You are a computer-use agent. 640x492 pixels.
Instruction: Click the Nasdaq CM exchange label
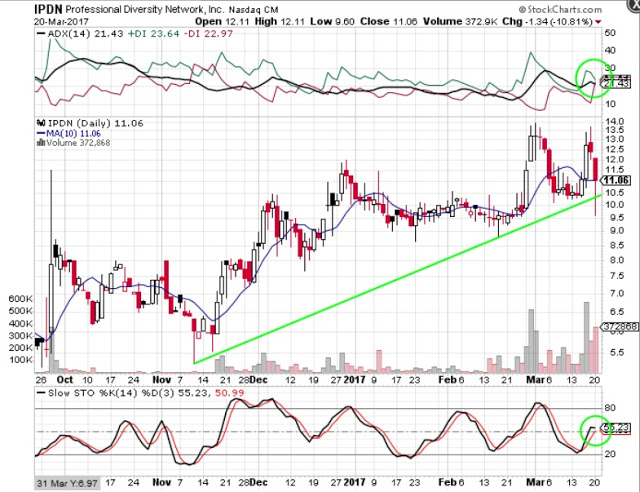click(x=253, y=10)
